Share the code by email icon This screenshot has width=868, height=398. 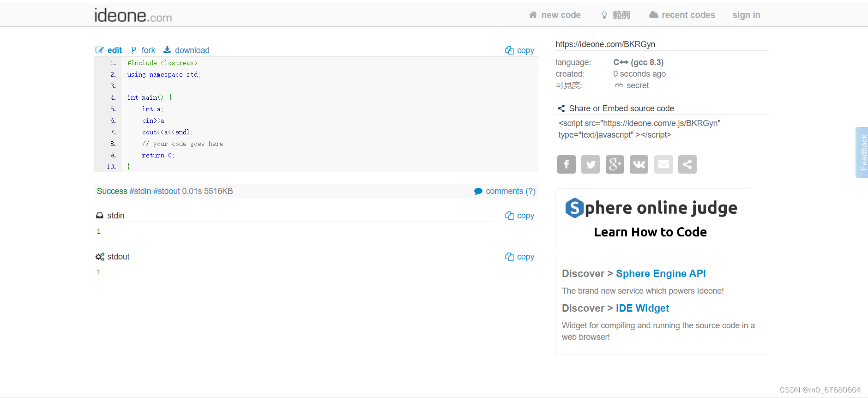[663, 164]
